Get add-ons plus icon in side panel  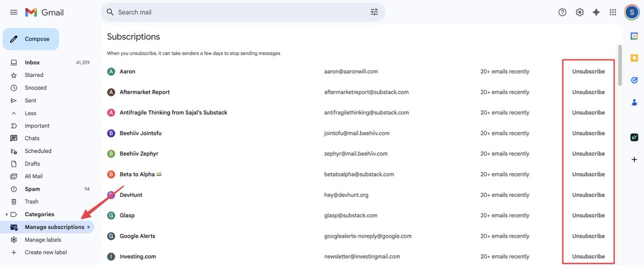pos(634,159)
